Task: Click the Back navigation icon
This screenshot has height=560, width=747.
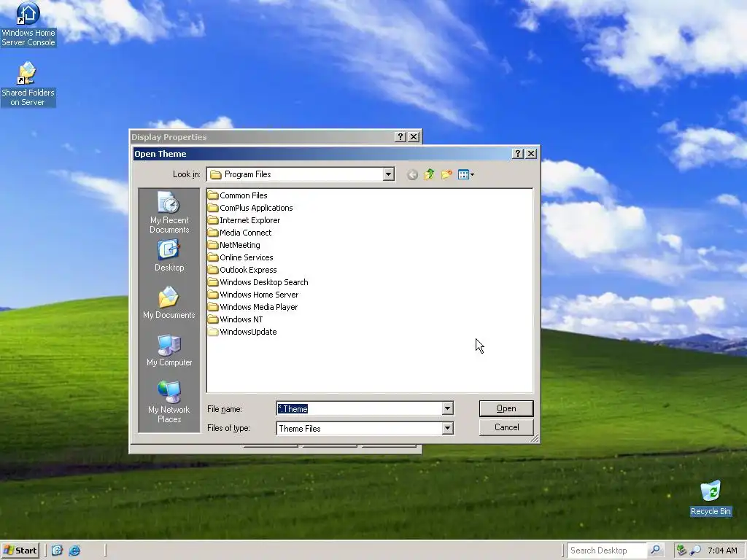Action: [x=413, y=175]
